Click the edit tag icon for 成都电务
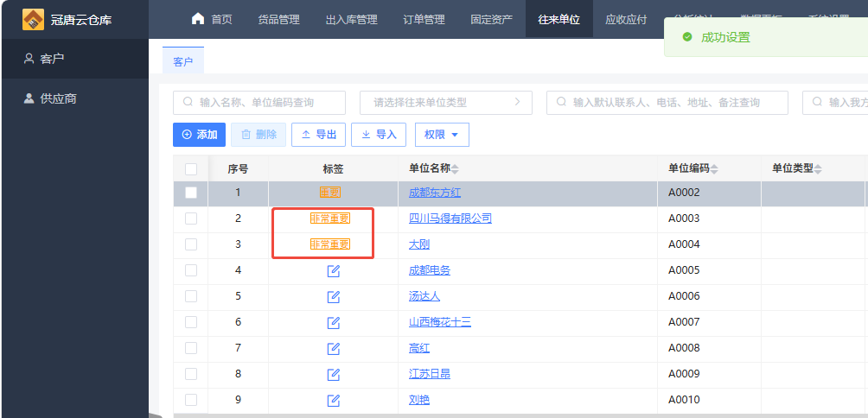Image resolution: width=868 pixels, height=418 pixels. point(333,271)
